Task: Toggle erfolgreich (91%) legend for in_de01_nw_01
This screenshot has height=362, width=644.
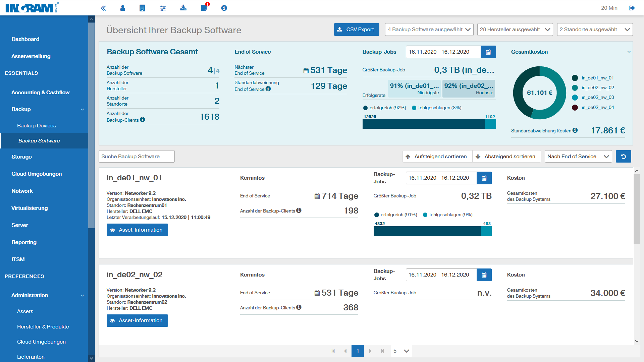Action: 396,215
